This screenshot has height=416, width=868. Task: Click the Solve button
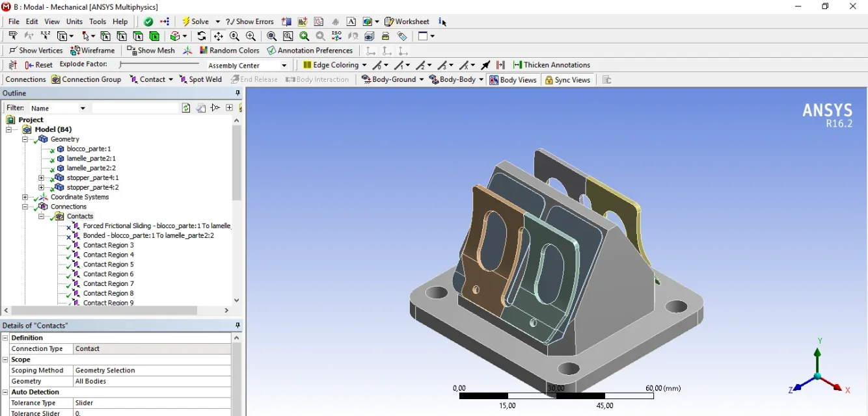tap(195, 21)
